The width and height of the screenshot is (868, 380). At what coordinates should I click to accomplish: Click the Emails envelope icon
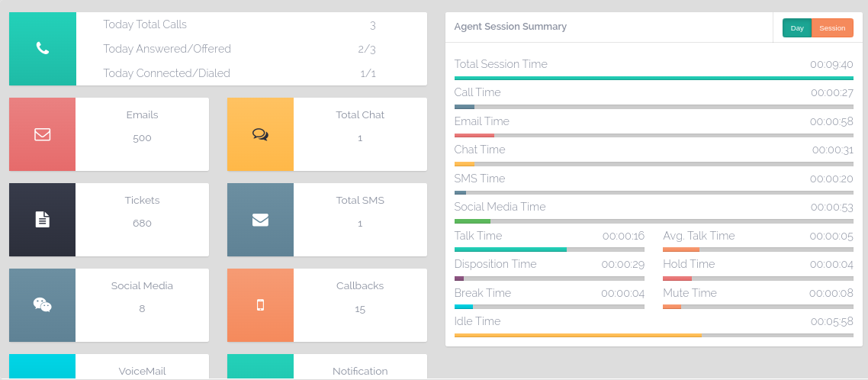point(43,134)
